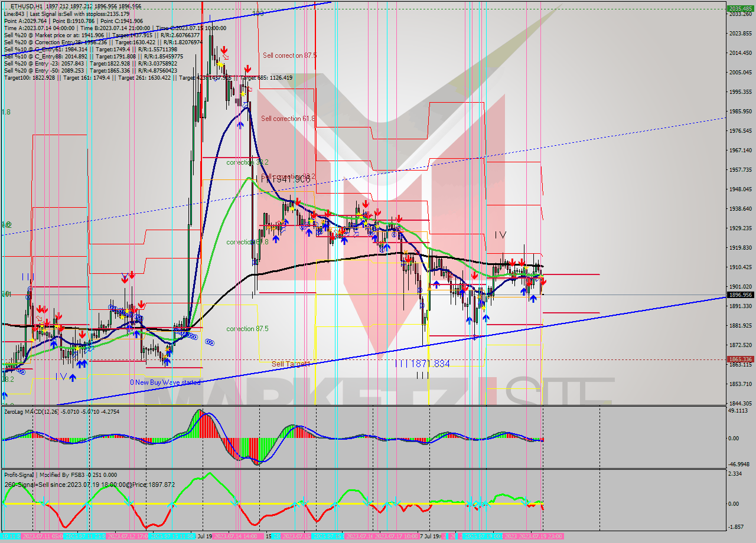
Task: Click the 'Sell Target4' text label
Action: [289, 364]
